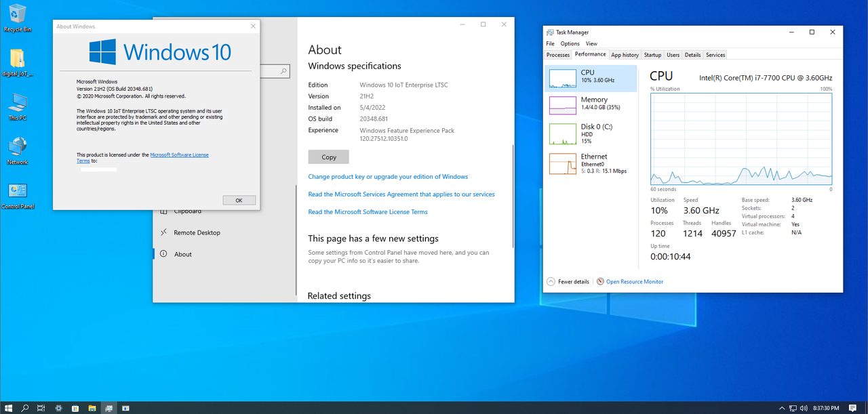
Task: Click Resource Monitor icon beside link
Action: click(x=600, y=281)
